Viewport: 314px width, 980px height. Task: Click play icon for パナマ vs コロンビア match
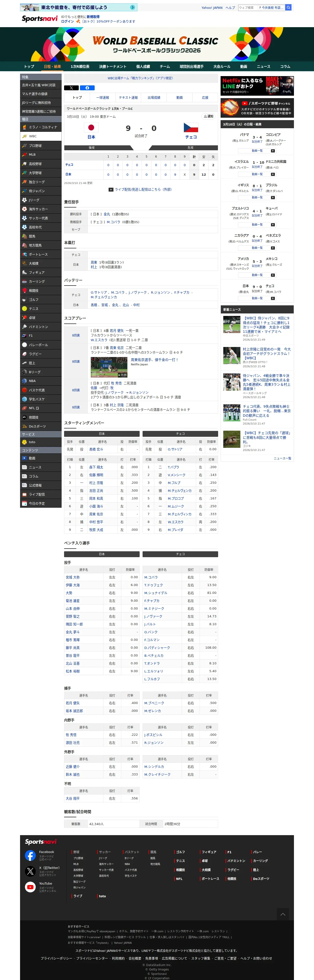click(273, 151)
